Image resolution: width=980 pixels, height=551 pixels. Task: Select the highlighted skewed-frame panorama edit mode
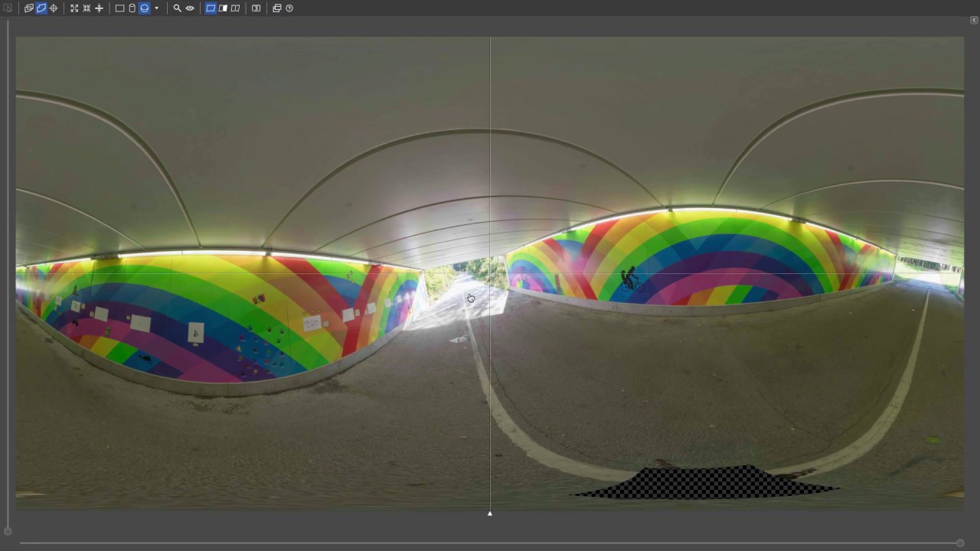click(x=41, y=8)
